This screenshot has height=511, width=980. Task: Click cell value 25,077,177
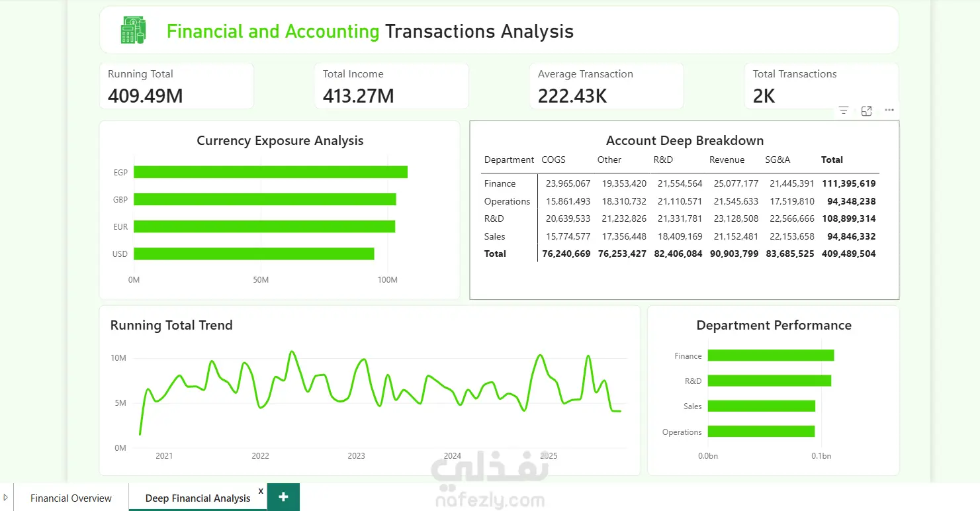736,183
